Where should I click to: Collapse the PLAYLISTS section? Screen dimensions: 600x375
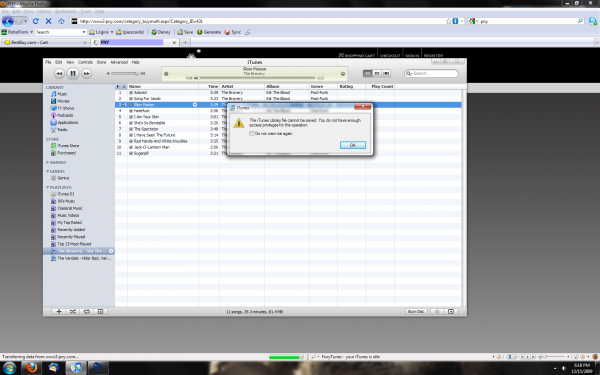click(x=47, y=188)
